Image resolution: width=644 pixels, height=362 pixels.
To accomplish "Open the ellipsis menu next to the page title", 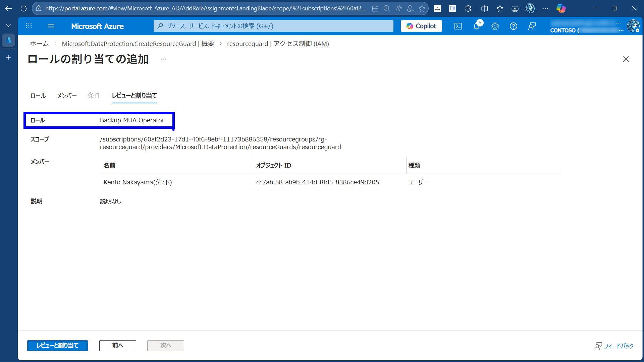I will [163, 59].
